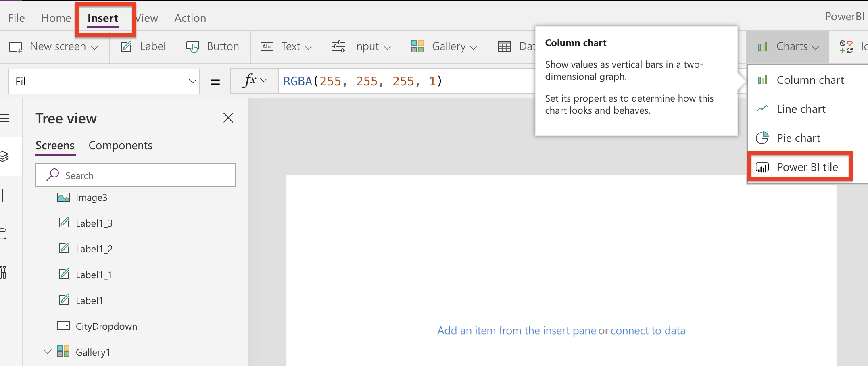This screenshot has width=868, height=366.
Task: Open Advanced tools from the left rail
Action: click(x=4, y=273)
